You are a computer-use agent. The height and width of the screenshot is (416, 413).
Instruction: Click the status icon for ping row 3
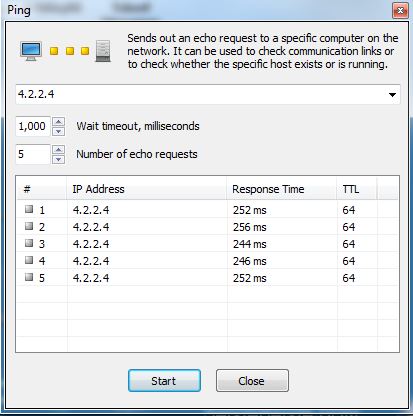(29, 243)
